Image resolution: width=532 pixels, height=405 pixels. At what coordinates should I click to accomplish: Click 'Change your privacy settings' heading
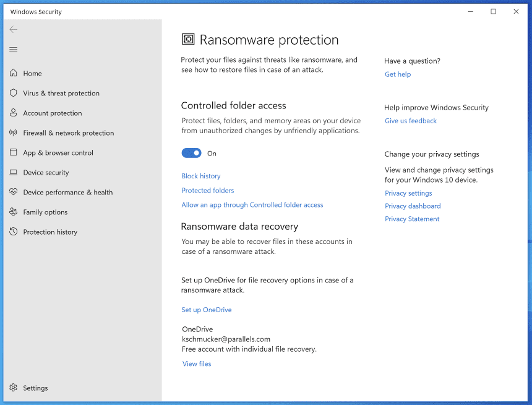pyautogui.click(x=432, y=154)
